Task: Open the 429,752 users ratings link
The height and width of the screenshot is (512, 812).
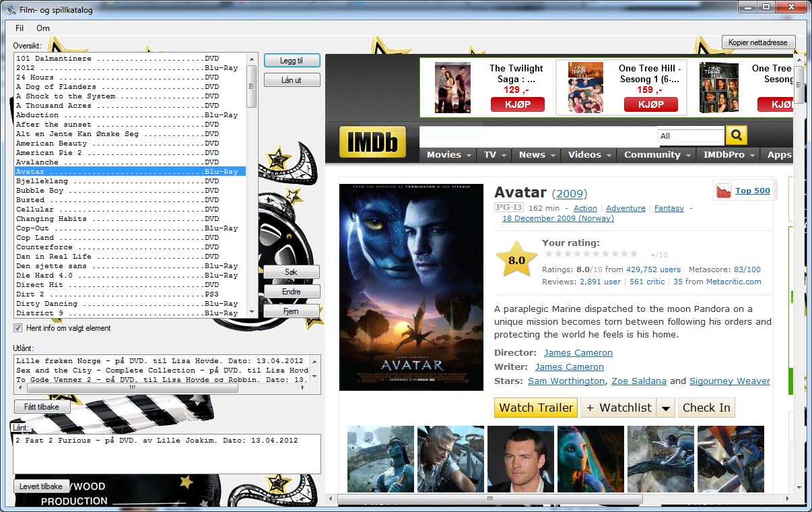Action: pyautogui.click(x=653, y=269)
